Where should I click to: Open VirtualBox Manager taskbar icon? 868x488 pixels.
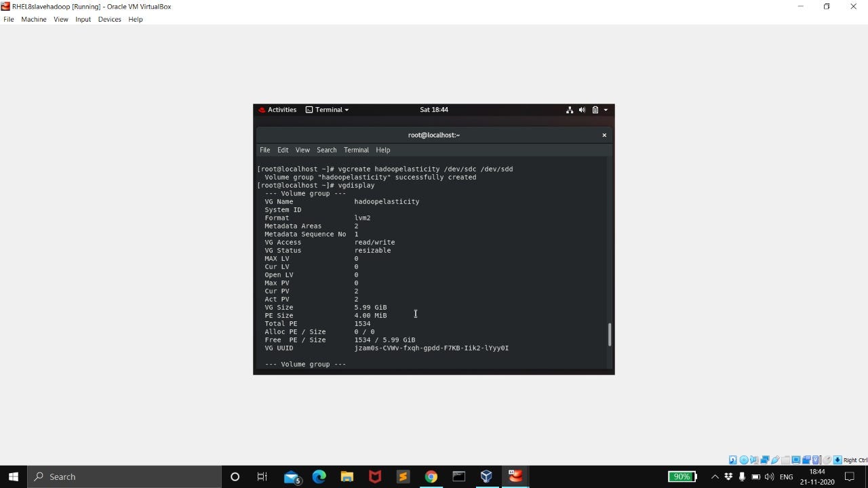point(486,476)
